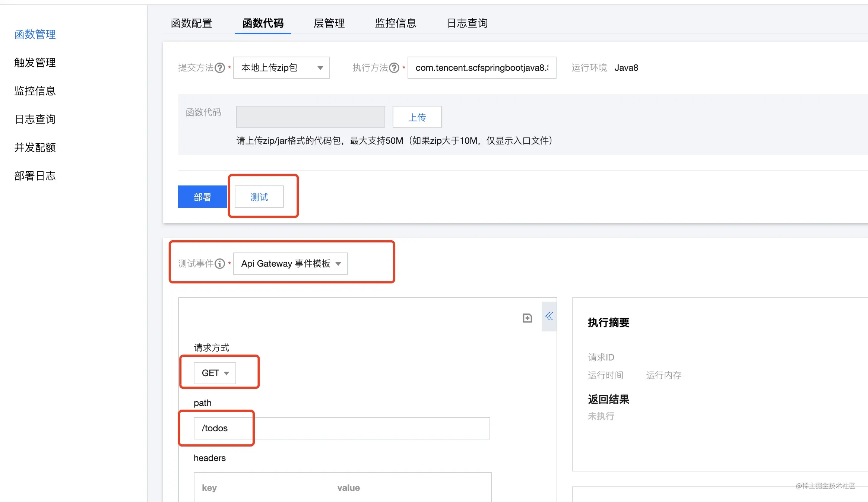Click the help icon beside 执行方法
This screenshot has height=502, width=868.
point(394,68)
